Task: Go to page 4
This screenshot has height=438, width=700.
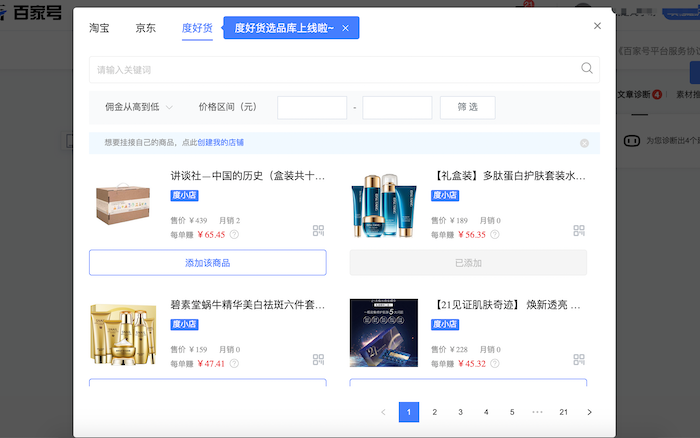Action: (486, 412)
